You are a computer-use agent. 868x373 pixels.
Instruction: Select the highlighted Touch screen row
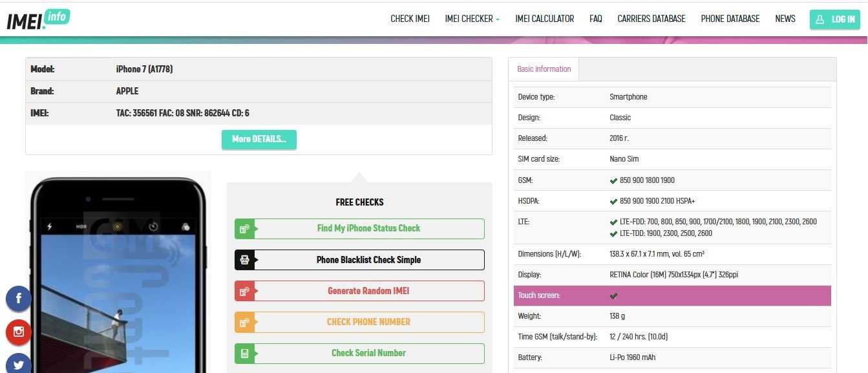[672, 295]
